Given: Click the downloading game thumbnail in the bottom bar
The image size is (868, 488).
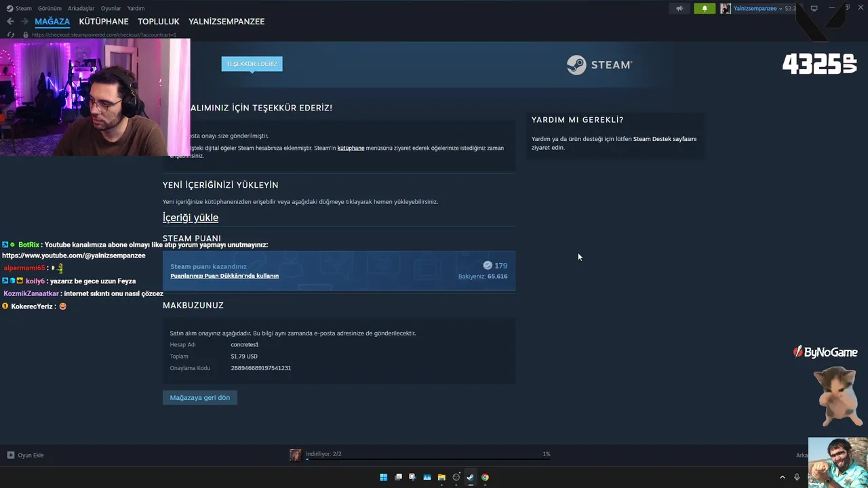Looking at the screenshot, I should 296,455.
